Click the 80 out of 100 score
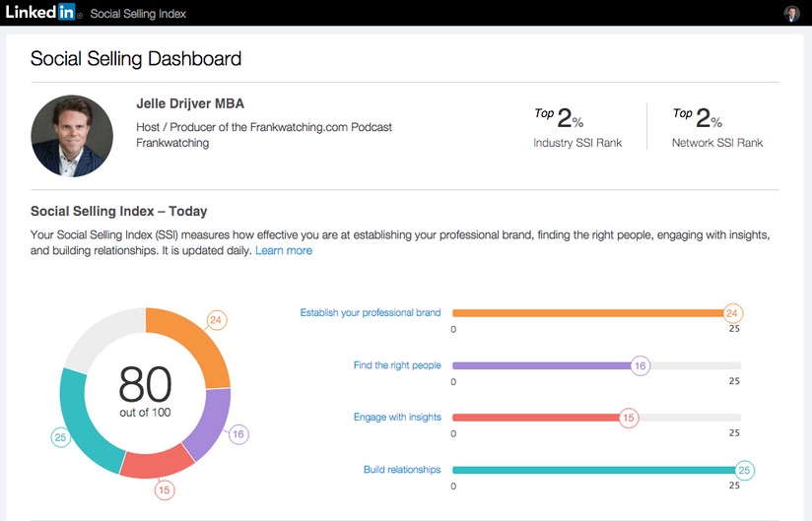812x521 pixels. (x=145, y=391)
